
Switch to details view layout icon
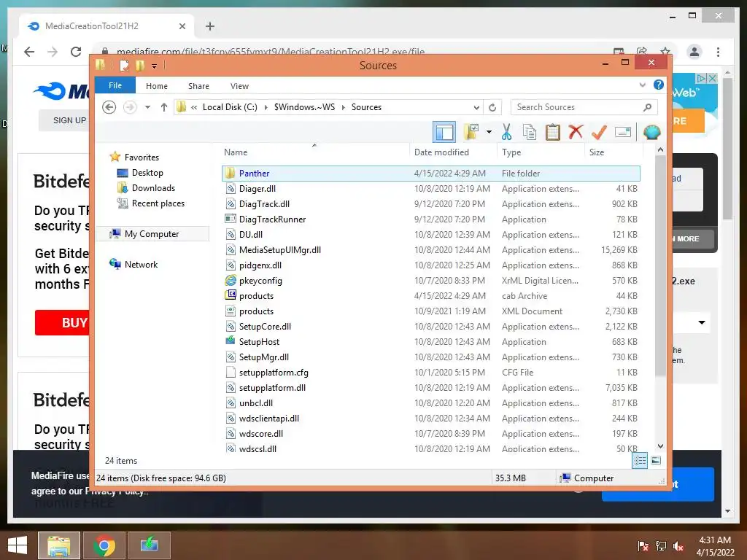click(x=640, y=460)
